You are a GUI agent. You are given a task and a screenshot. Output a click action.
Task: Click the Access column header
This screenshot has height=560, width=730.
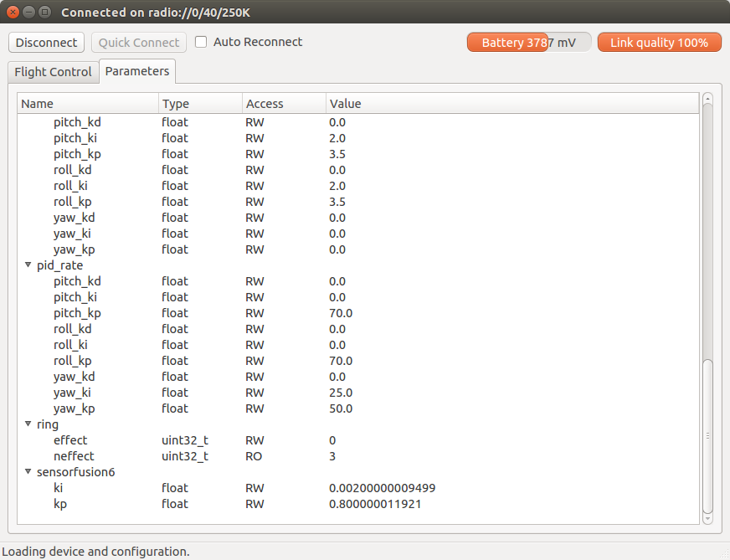[284, 103]
